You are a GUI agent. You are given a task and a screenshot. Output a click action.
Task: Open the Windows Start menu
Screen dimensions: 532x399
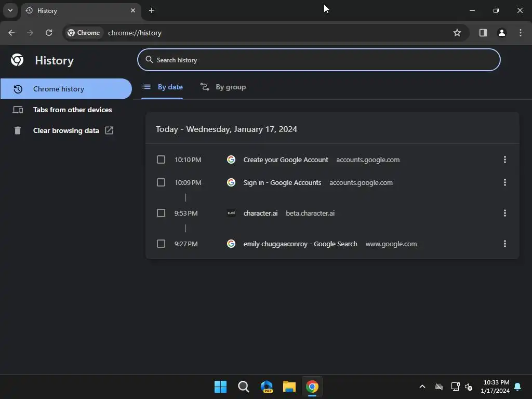[220, 387]
